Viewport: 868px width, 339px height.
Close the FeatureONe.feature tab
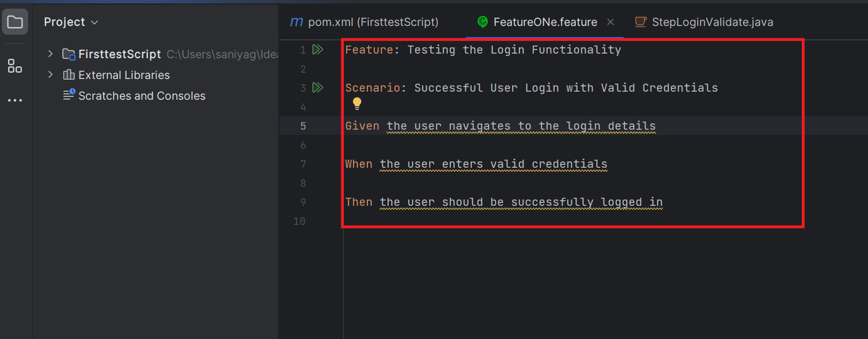[611, 22]
